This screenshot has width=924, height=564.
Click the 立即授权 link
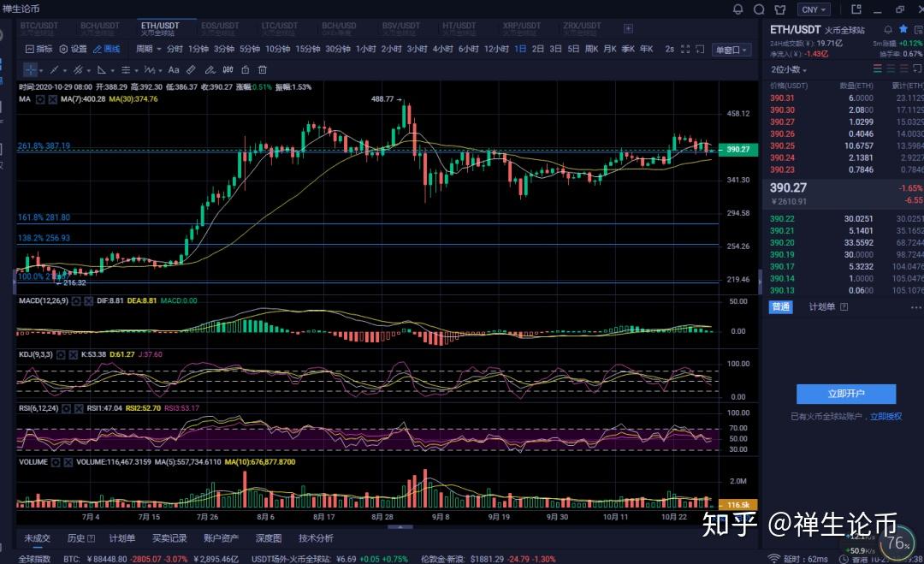[x=885, y=417]
